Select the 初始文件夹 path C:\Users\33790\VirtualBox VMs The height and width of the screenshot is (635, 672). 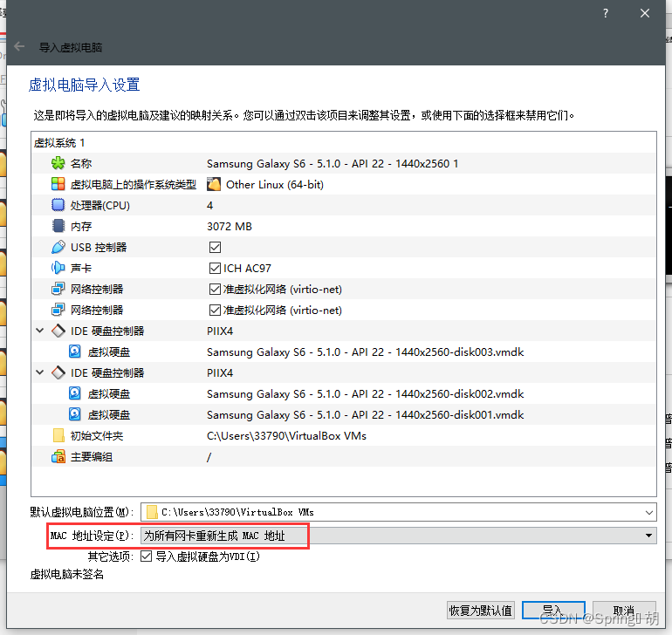[287, 436]
